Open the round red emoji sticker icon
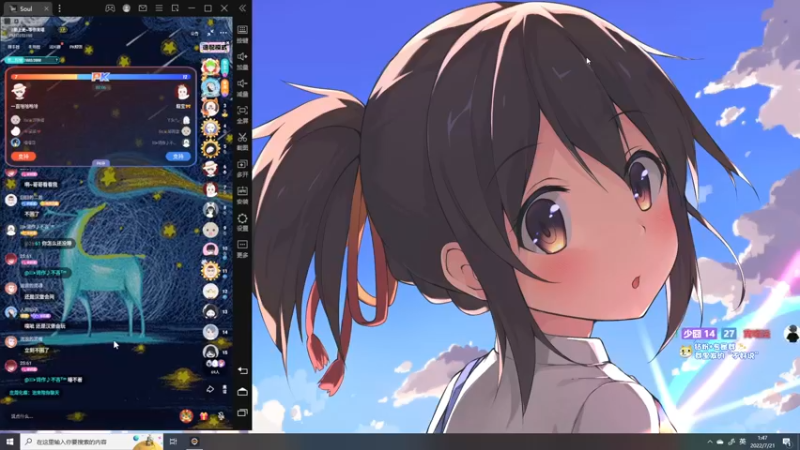 (x=186, y=416)
